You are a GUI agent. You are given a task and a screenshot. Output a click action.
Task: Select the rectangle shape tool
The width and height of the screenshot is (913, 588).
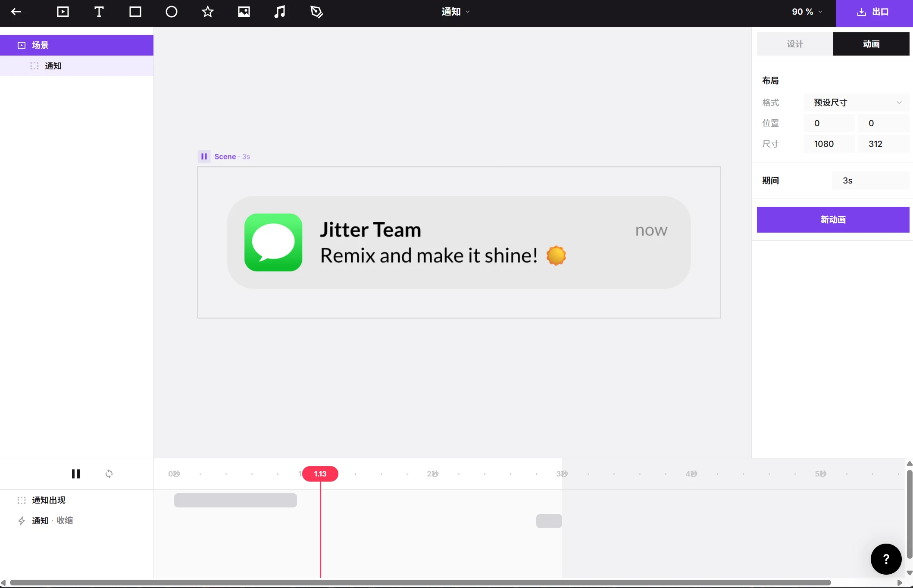coord(135,12)
